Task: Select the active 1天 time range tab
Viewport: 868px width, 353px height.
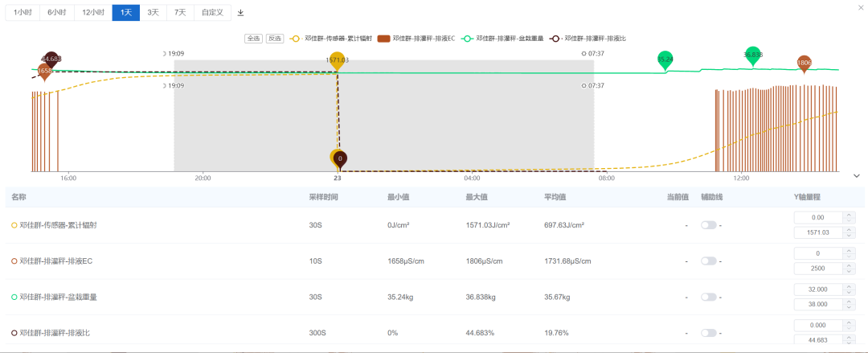Action: [126, 13]
